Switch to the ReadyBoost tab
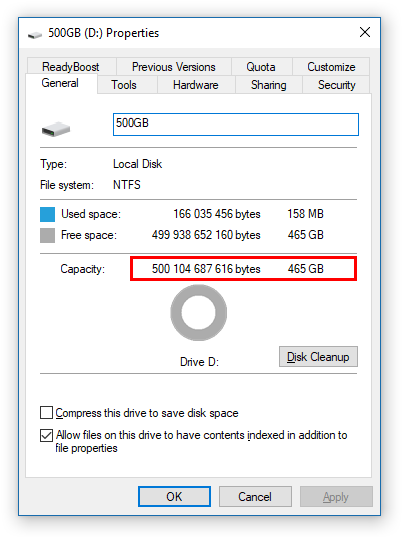The width and height of the screenshot is (402, 537). (71, 66)
